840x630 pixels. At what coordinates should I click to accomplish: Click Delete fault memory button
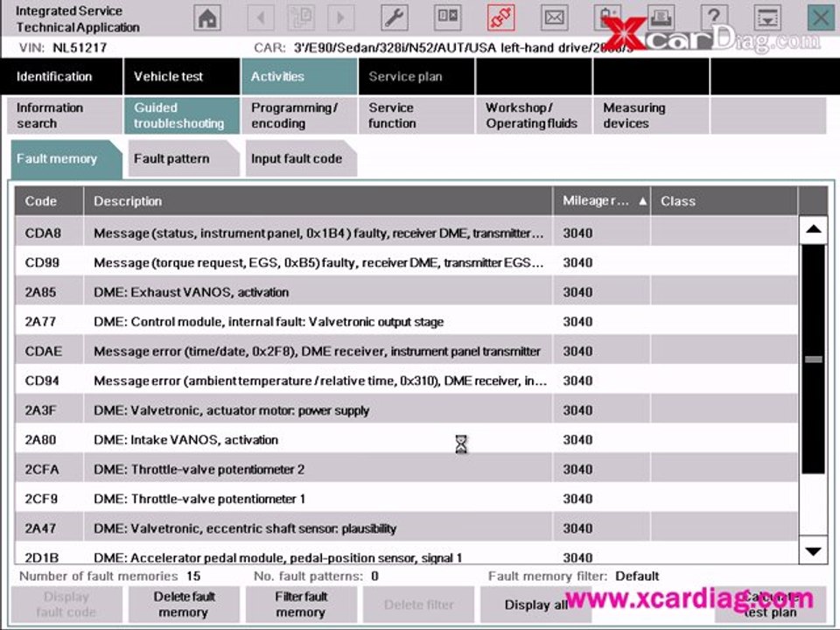click(184, 605)
